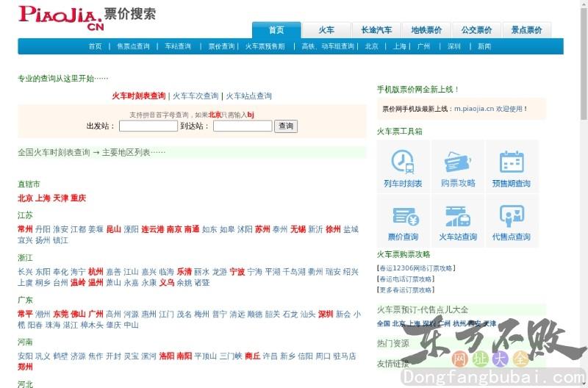Open 南阳 in the 河南 list

coord(184,356)
